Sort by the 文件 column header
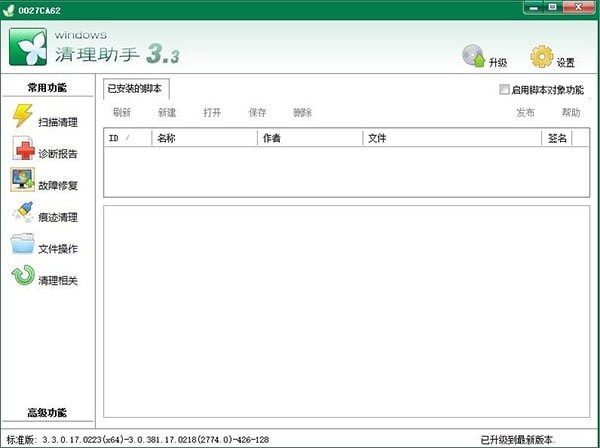 [x=452, y=138]
